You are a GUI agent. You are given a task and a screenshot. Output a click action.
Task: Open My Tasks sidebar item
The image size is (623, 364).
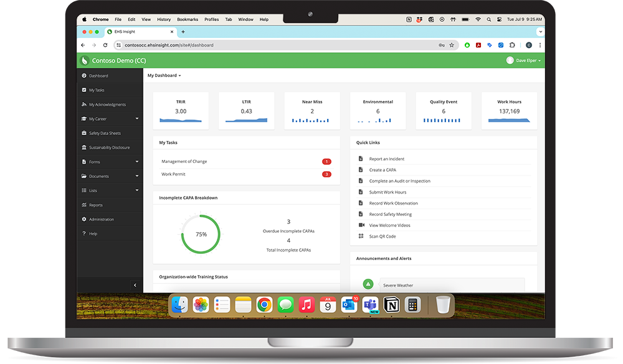pyautogui.click(x=110, y=90)
